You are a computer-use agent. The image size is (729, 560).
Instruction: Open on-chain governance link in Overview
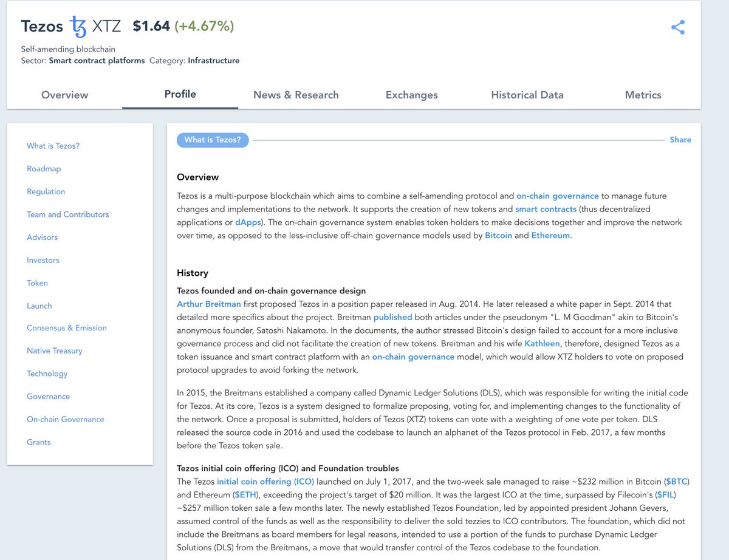[558, 196]
